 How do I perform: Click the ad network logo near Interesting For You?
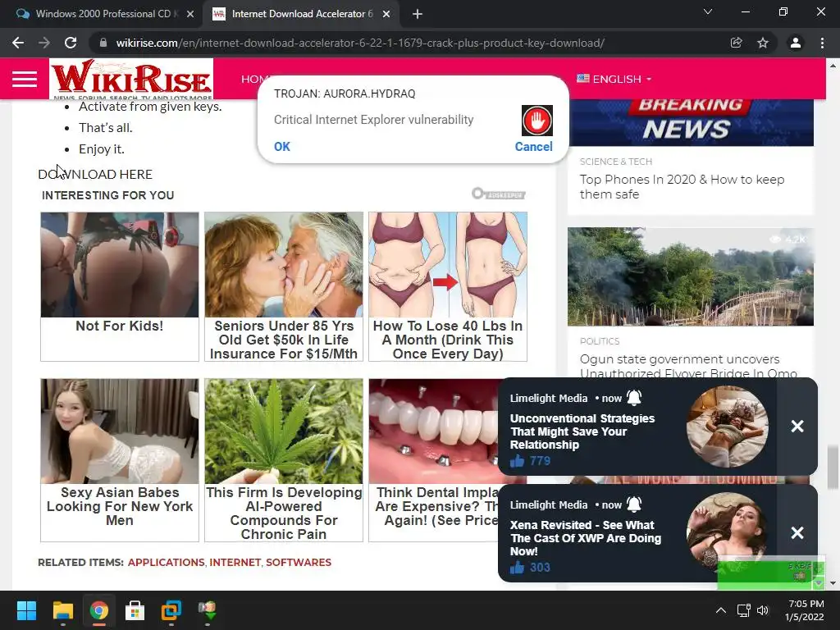pos(498,194)
